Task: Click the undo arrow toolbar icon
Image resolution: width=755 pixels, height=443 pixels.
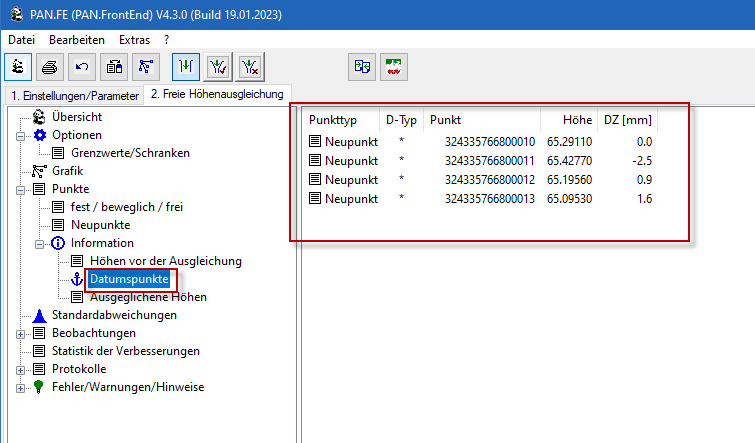Action: pyautogui.click(x=82, y=67)
